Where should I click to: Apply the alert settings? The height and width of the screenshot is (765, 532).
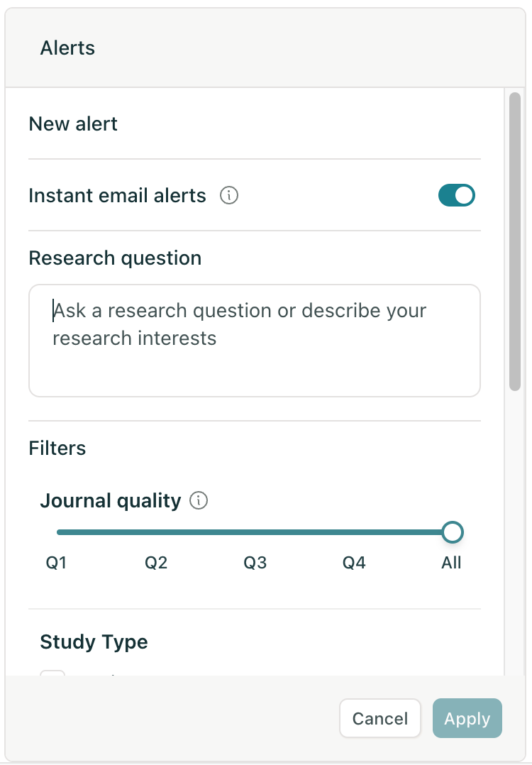point(467,718)
